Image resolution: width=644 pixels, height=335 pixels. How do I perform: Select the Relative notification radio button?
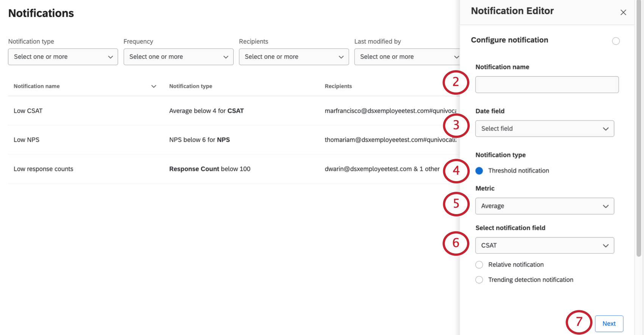[x=479, y=265]
